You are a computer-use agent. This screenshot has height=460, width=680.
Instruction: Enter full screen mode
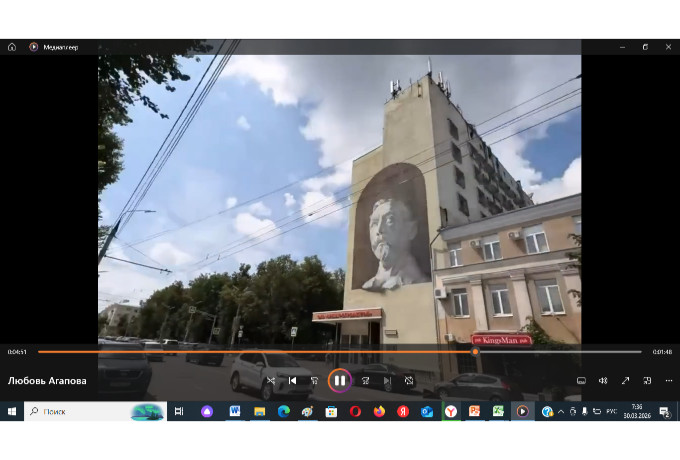pyautogui.click(x=625, y=380)
